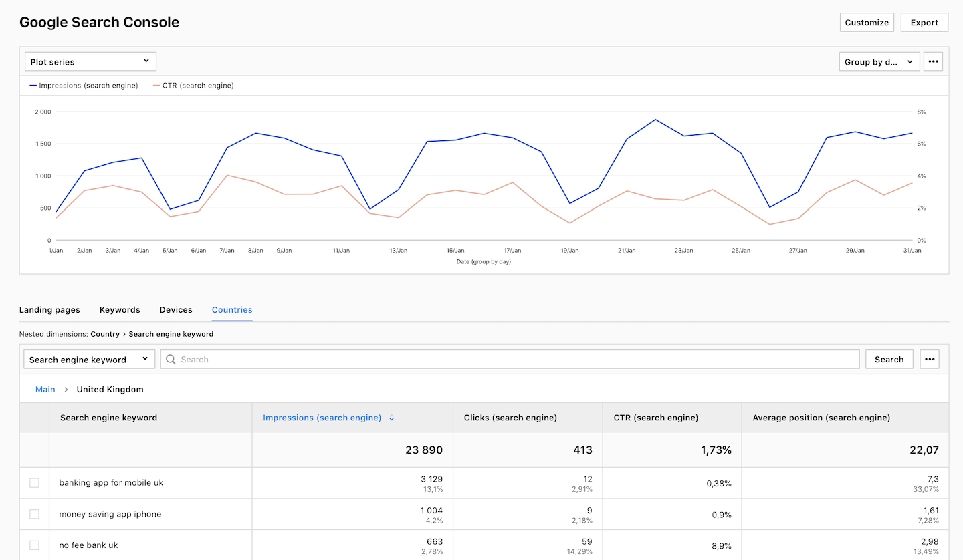The width and height of the screenshot is (963, 560).
Task: Click the CTR (search engine) column header
Action: (x=656, y=418)
